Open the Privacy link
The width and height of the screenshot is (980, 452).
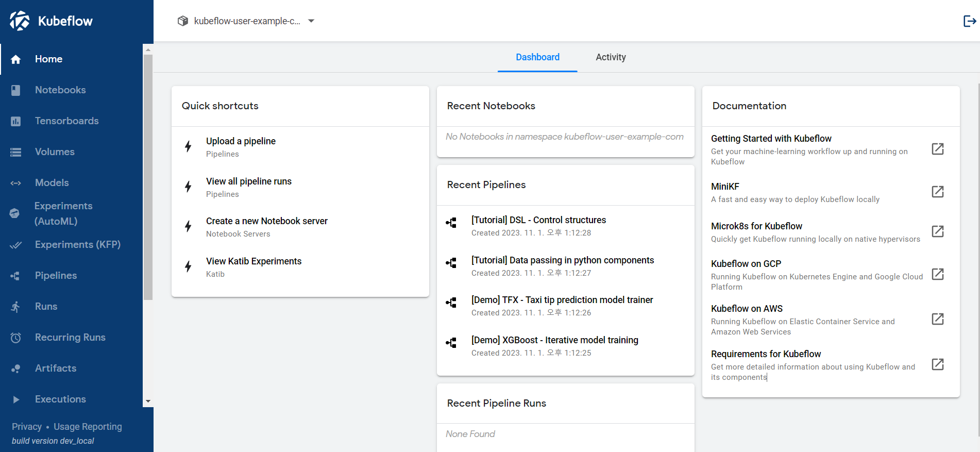[27, 427]
